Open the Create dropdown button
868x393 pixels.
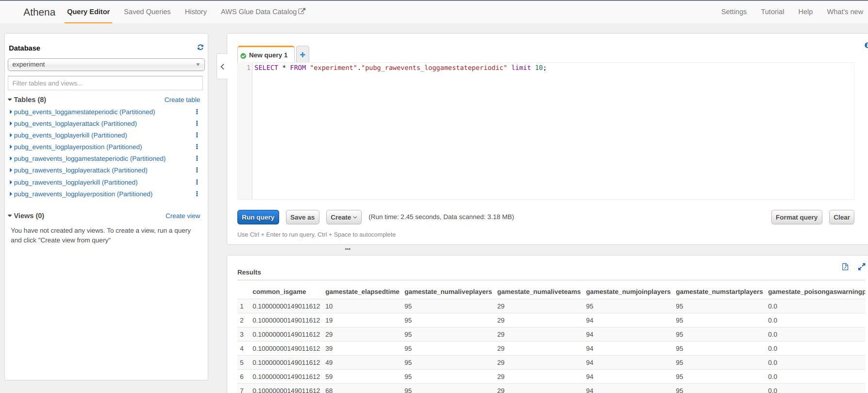pos(344,217)
